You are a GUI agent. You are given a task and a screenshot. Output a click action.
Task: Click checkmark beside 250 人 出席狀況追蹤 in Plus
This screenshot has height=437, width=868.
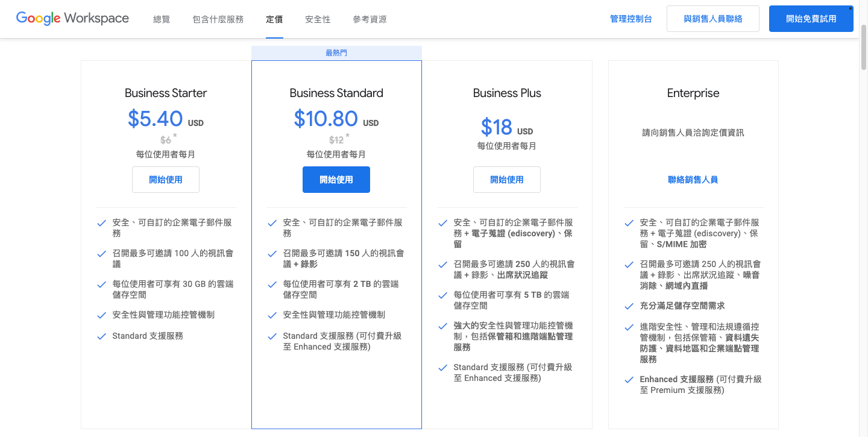point(443,265)
